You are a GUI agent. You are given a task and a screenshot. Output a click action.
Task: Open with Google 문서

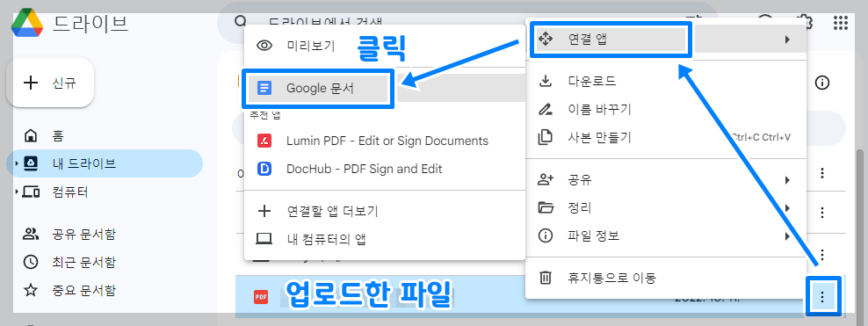[385, 88]
